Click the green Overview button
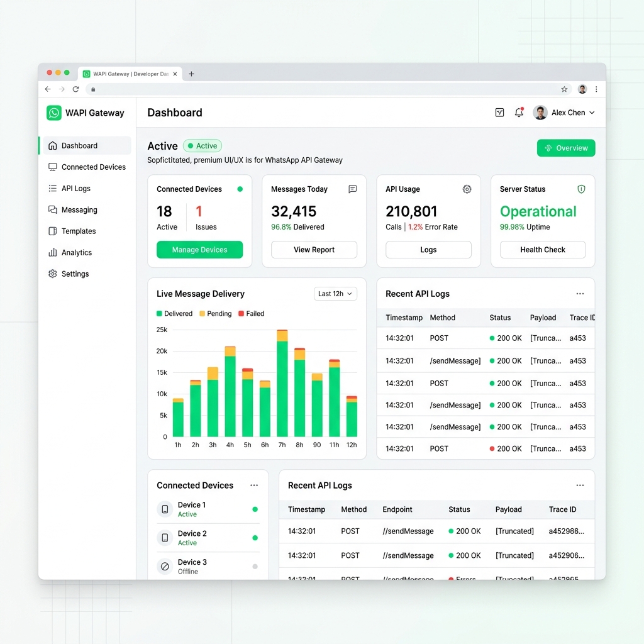 [x=565, y=148]
